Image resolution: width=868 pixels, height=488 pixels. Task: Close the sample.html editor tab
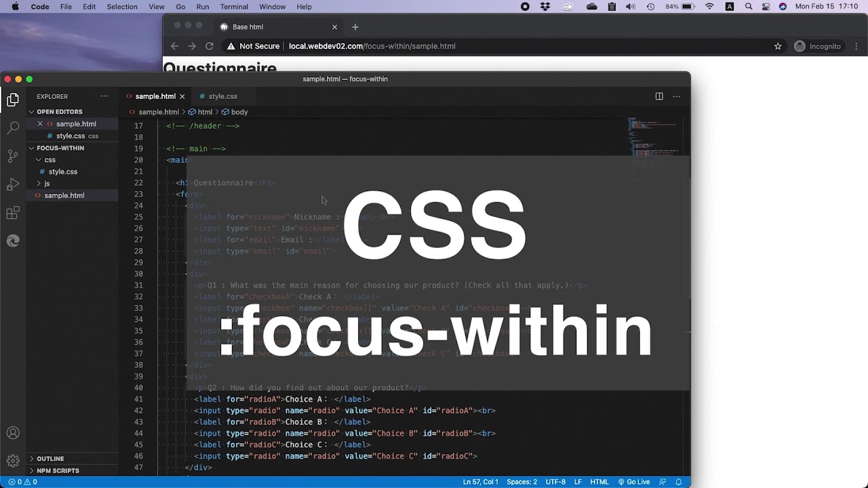(x=182, y=96)
